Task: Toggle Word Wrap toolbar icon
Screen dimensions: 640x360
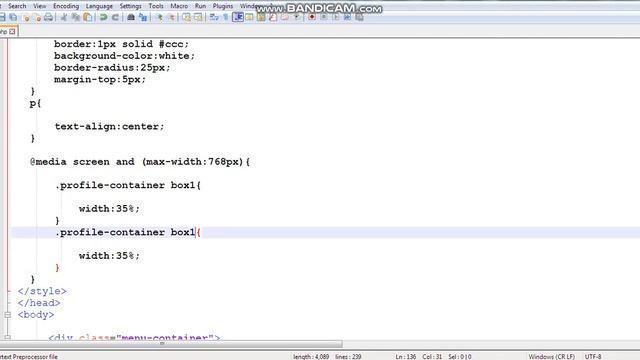Action: [x=214, y=17]
